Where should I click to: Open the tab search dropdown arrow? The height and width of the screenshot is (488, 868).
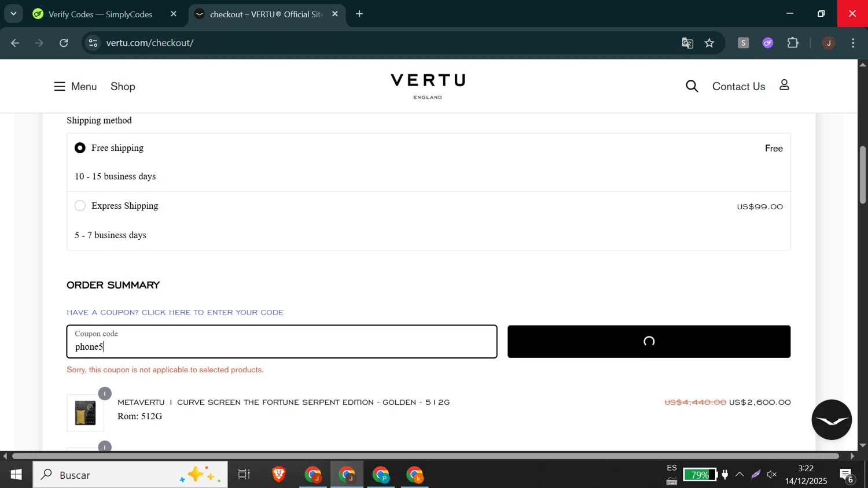13,13
